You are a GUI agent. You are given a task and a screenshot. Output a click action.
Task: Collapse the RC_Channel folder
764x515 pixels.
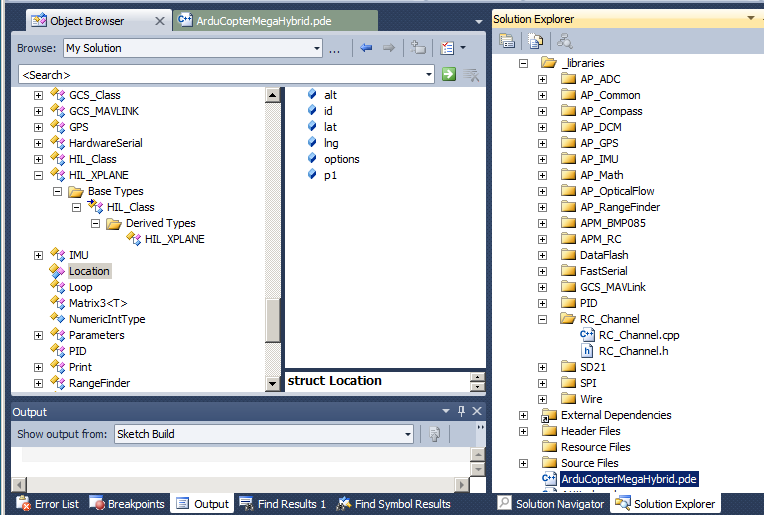pyautogui.click(x=542, y=319)
